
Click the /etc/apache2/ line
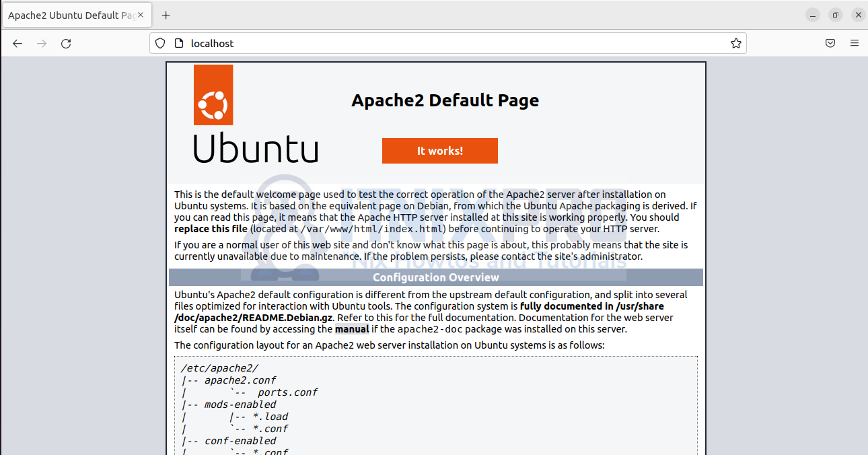[x=219, y=368]
